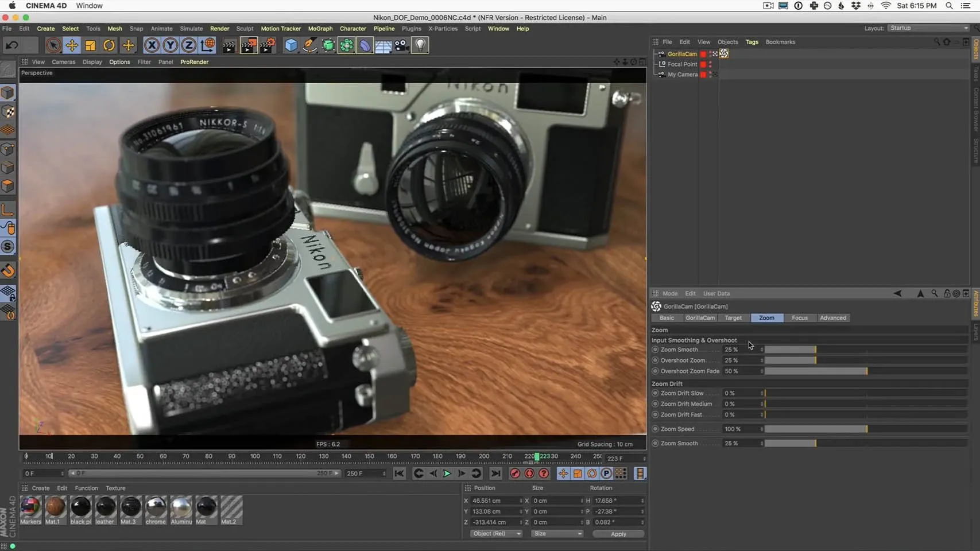Open macOS Spotlight search icon
Screen dimensions: 980x551
tap(949, 6)
